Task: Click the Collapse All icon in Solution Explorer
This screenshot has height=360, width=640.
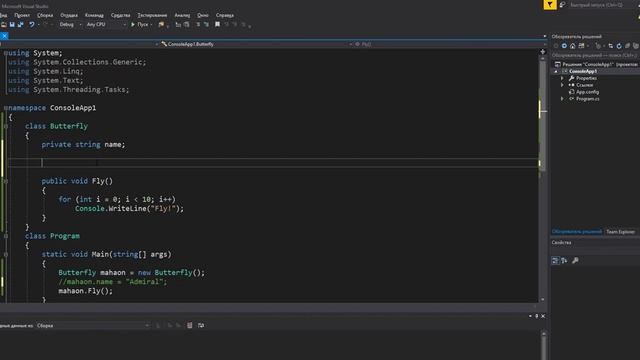Action: pos(627,46)
